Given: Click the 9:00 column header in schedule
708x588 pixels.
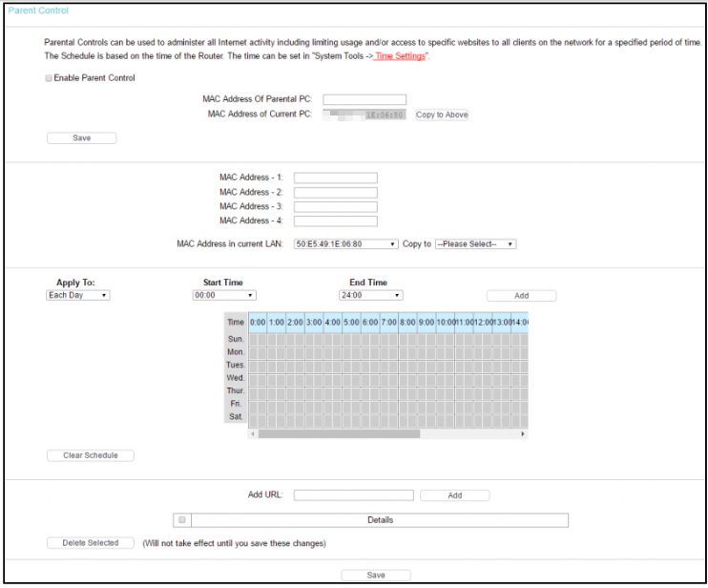Looking at the screenshot, I should [x=427, y=323].
